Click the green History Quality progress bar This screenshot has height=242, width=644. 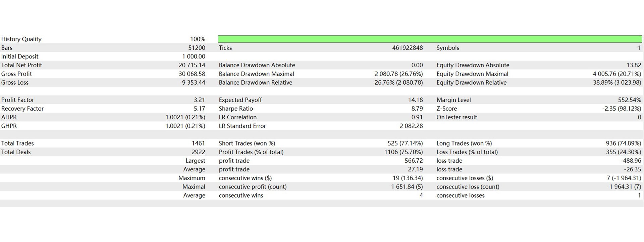click(430, 39)
